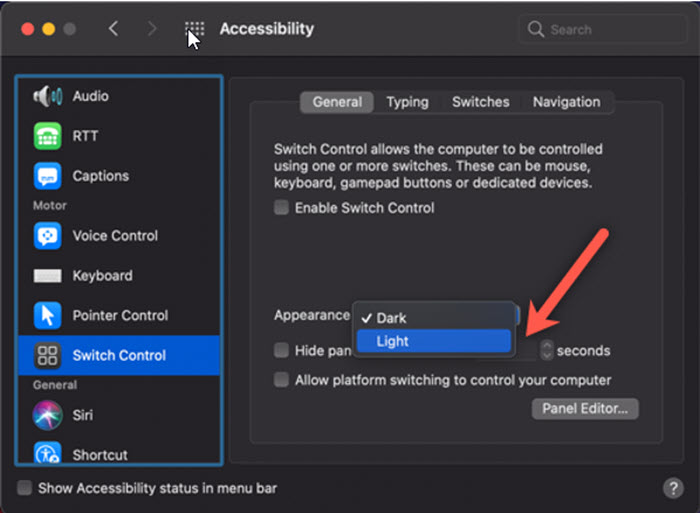The height and width of the screenshot is (513, 700).
Task: Go forward with the right chevron
Action: (152, 29)
